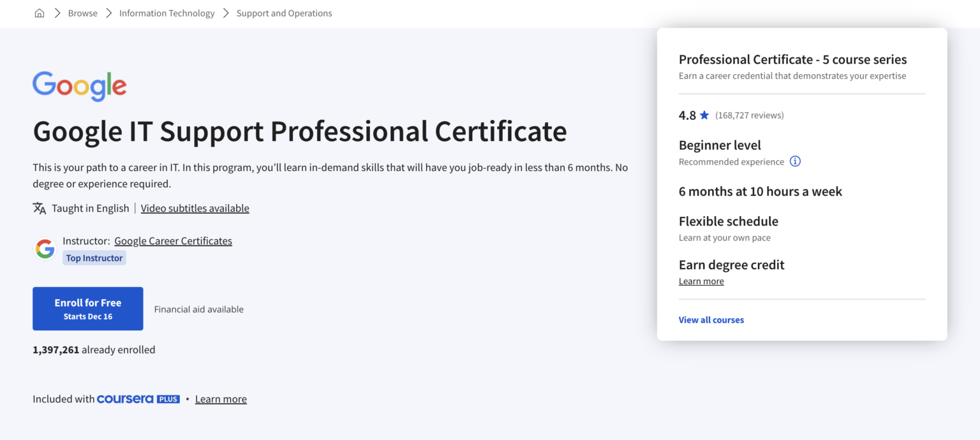This screenshot has width=980, height=440.
Task: Navigate to Support and Operations breadcrumb
Action: [284, 13]
